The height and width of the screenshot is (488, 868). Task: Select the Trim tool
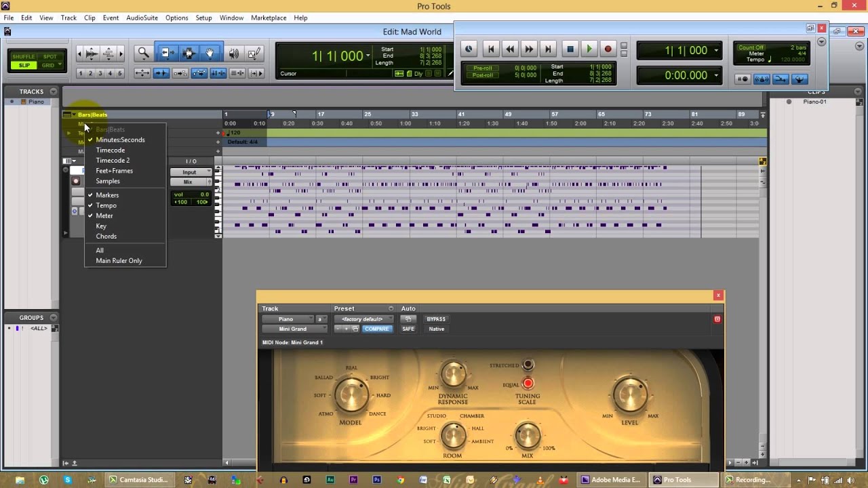pyautogui.click(x=167, y=53)
